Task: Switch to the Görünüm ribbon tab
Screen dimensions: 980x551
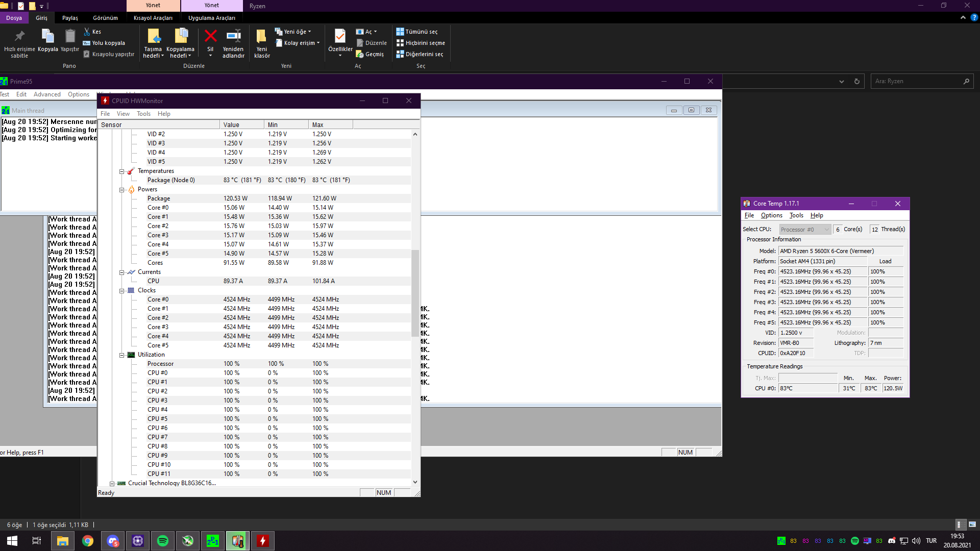Action: tap(105, 18)
